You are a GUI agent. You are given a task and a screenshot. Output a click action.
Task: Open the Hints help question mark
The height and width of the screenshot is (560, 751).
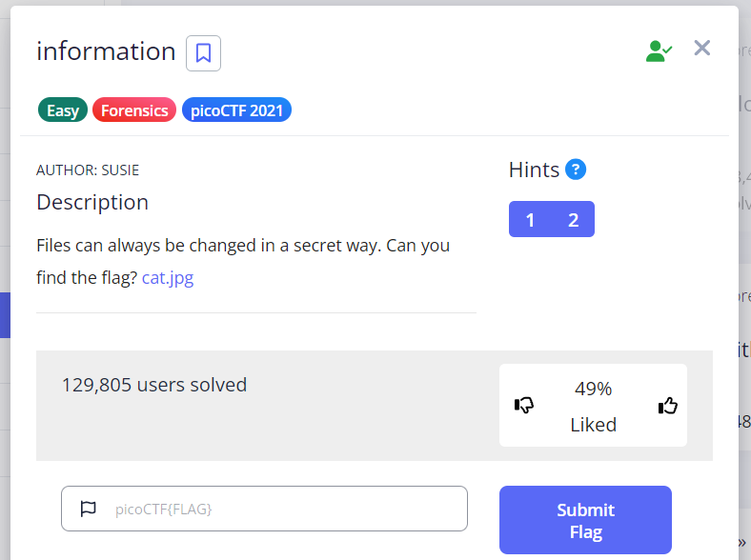(576, 170)
